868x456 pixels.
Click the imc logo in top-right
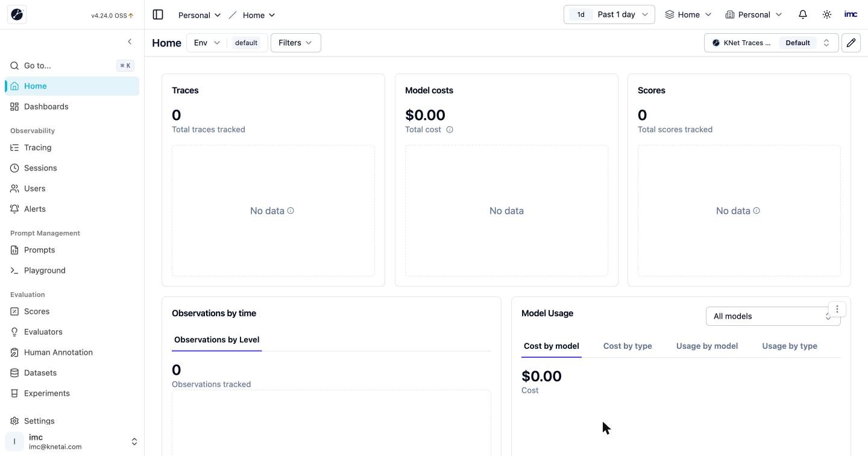pos(851,14)
